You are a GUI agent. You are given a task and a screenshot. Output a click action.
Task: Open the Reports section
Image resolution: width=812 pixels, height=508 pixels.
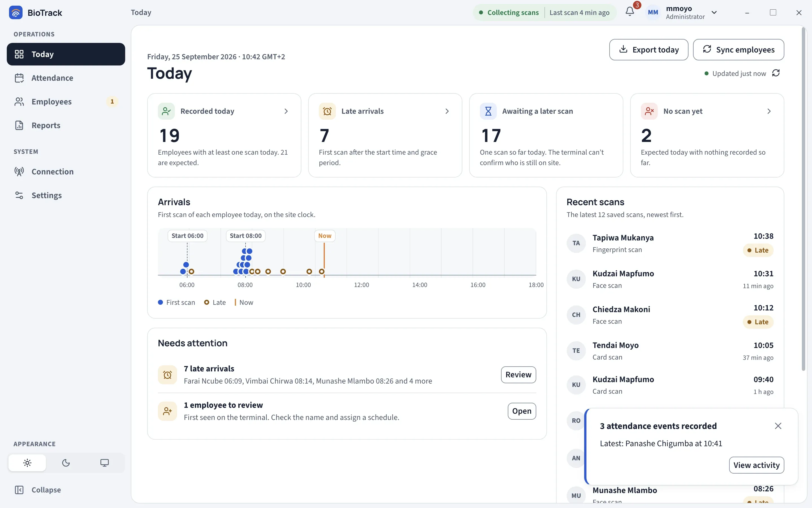[66, 125]
